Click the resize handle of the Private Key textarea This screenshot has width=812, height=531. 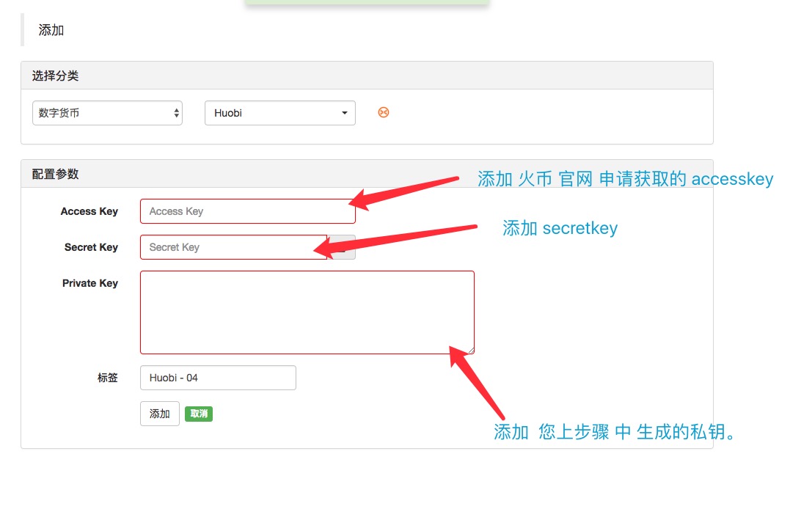coord(472,351)
